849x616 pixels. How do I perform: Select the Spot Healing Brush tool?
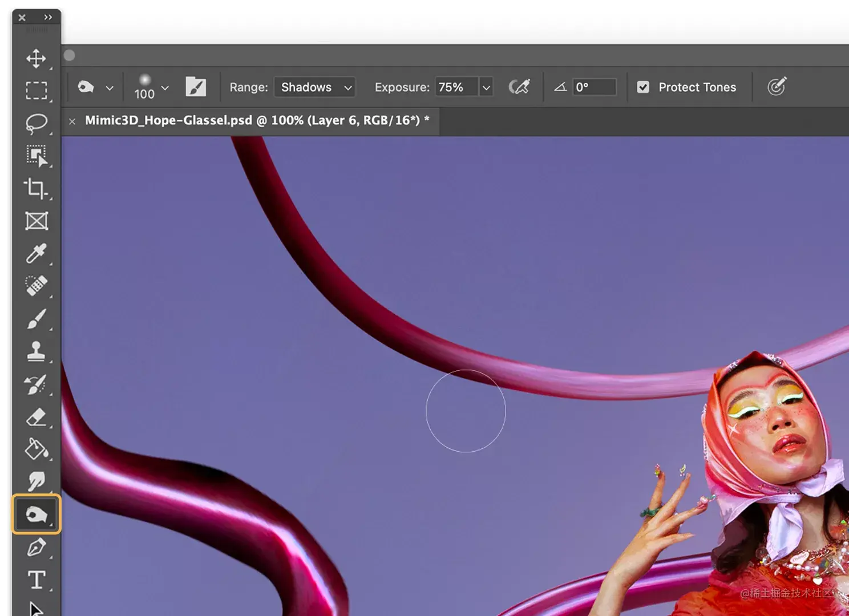coord(37,285)
